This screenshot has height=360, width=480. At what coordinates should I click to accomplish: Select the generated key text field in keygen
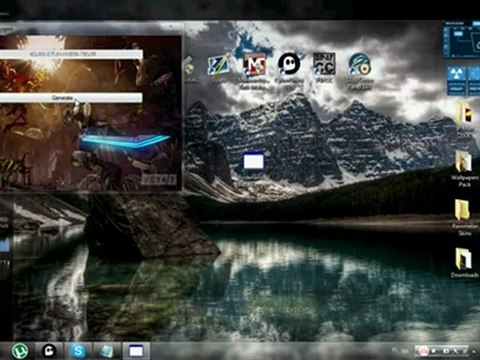[71, 54]
